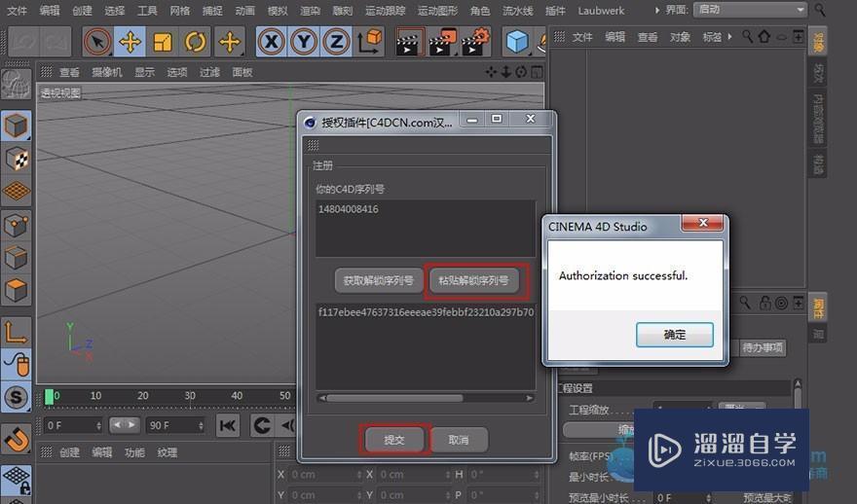The image size is (857, 504).
Task: Confirm the success dialog with 确定
Action: coord(675,334)
